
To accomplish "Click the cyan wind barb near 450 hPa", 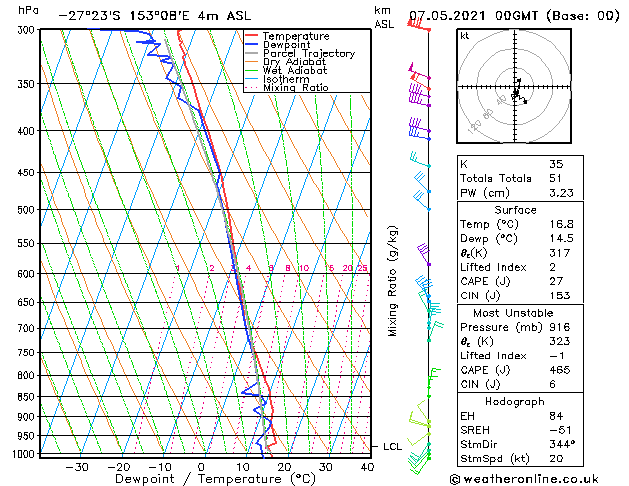I will point(420,159).
